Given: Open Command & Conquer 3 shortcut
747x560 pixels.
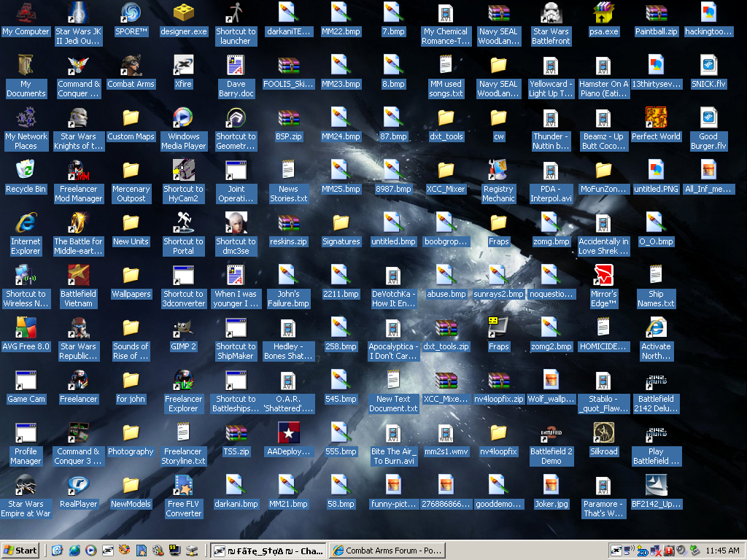Looking at the screenshot, I should click(78, 445).
